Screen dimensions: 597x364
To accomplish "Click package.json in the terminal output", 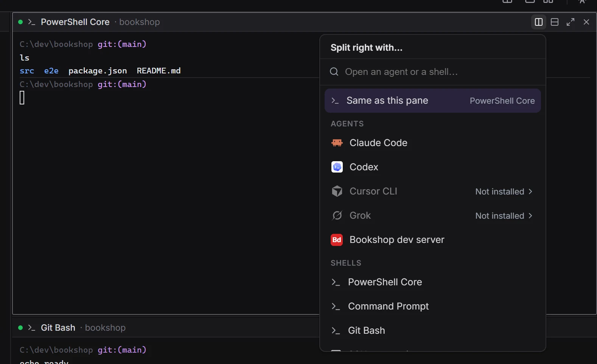I will click(98, 71).
